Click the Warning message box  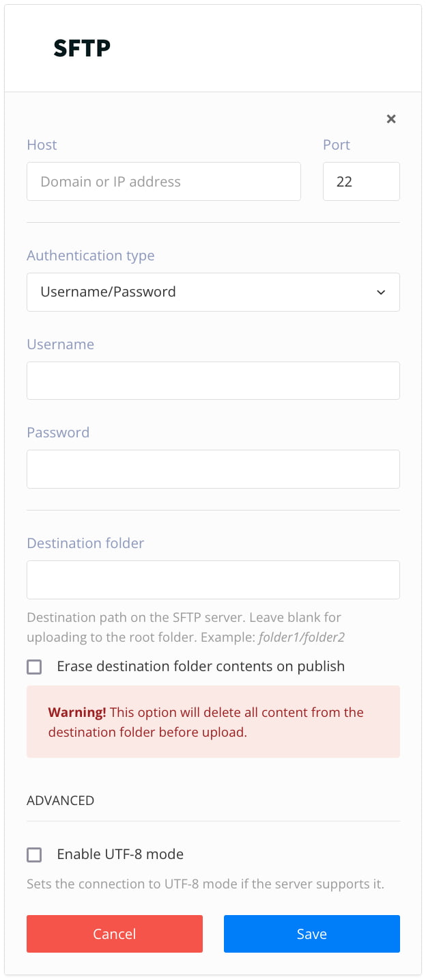point(213,722)
